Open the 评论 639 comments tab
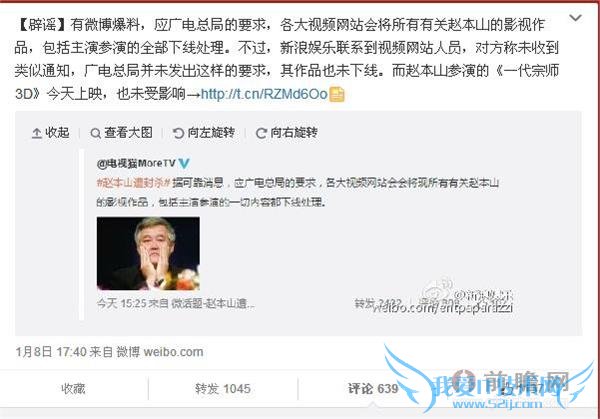The height and width of the screenshot is (419, 600). (x=373, y=389)
